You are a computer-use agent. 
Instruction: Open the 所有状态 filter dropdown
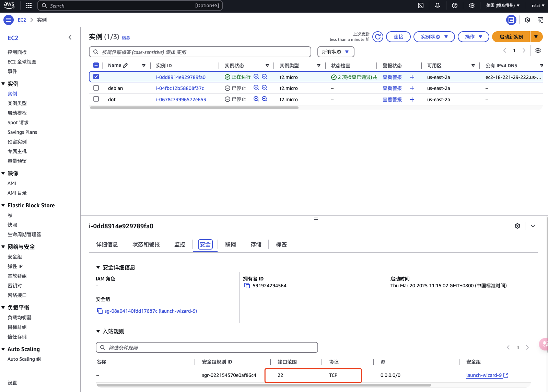click(x=336, y=52)
